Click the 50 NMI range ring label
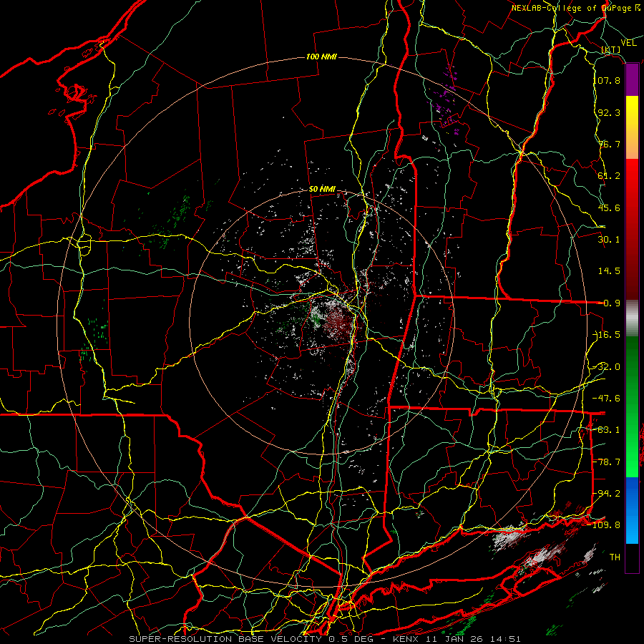This screenshot has height=644, width=644. (322, 190)
